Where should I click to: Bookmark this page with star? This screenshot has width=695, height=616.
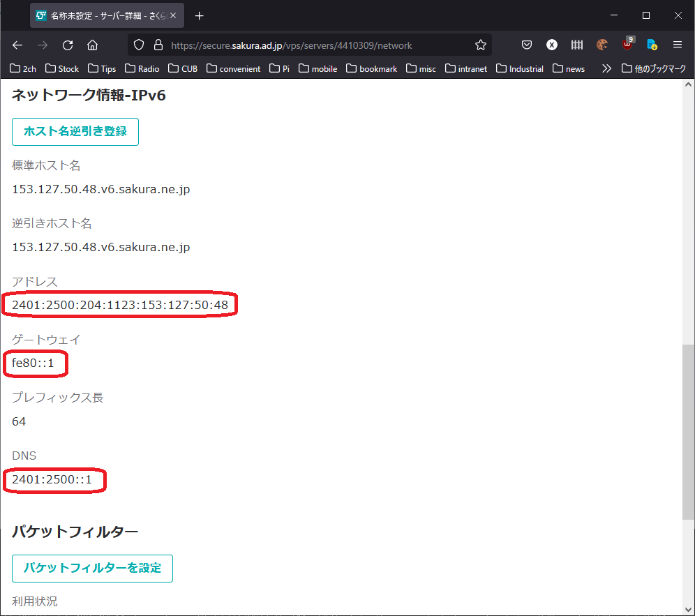pyautogui.click(x=481, y=45)
